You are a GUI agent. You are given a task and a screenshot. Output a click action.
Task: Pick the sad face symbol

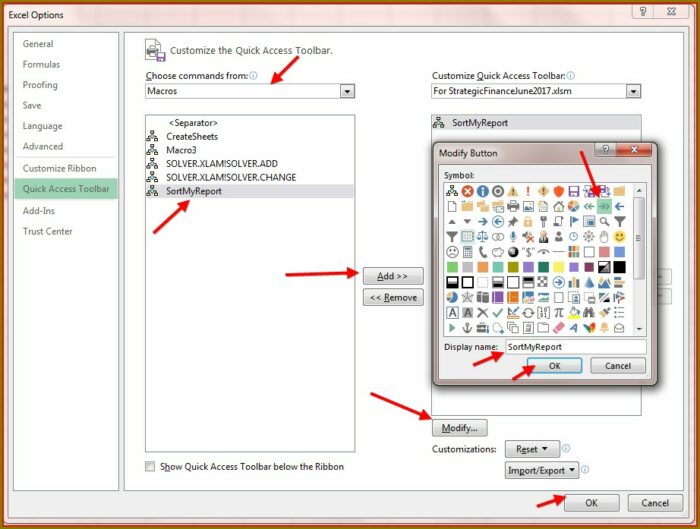(452, 252)
